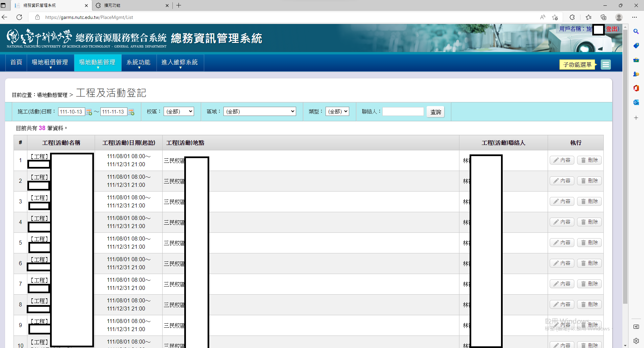Click the end date field 111-11-13
Screen dimensions: 644x348
coord(114,112)
